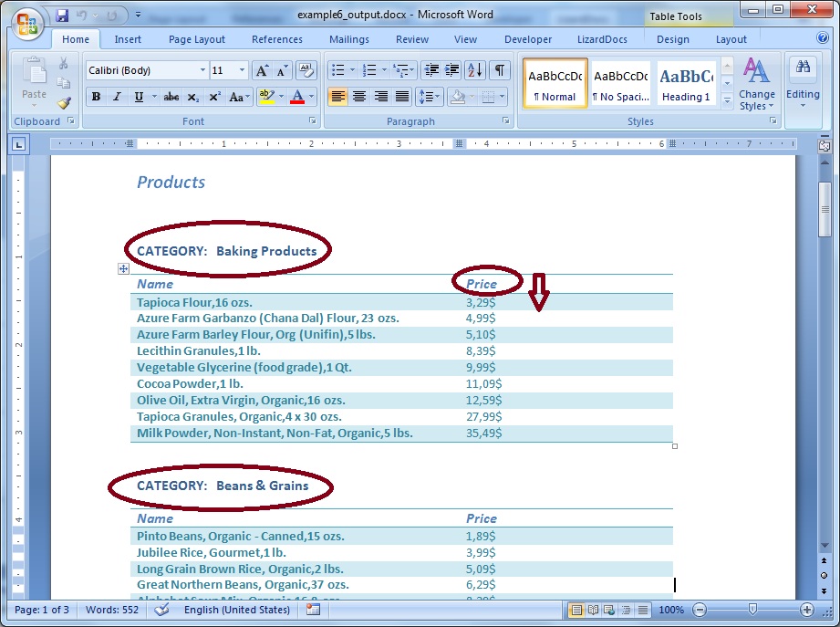Expand numbering list dropdown arrow
Screen dimensions: 840x627
pos(384,70)
